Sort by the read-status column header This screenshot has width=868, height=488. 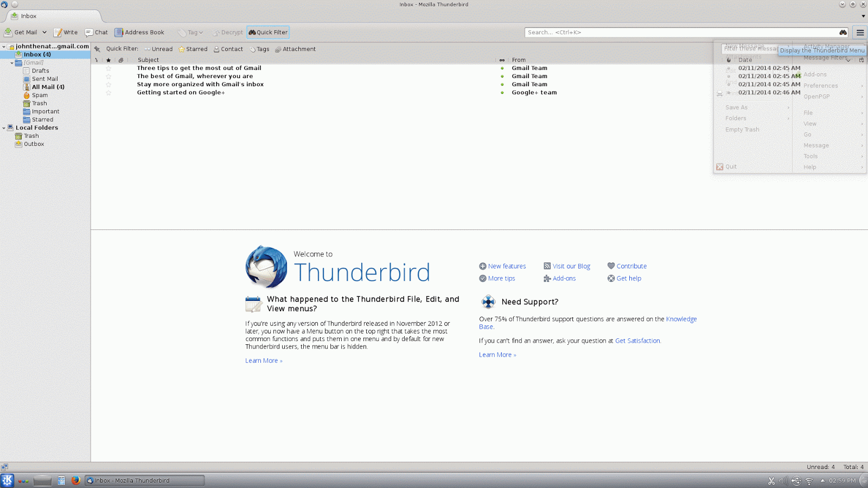pyautogui.click(x=502, y=60)
